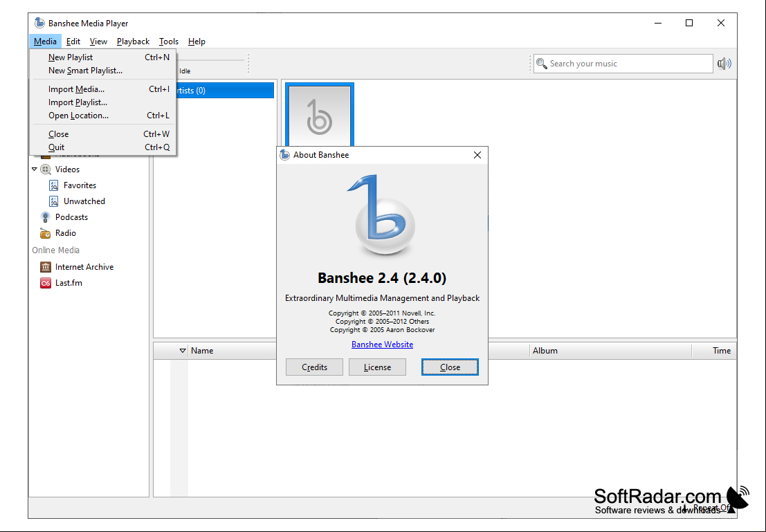Open the Edit menu
The image size is (766, 532).
[x=73, y=42]
